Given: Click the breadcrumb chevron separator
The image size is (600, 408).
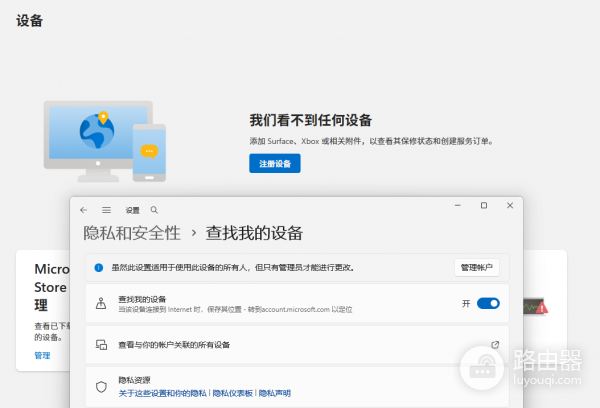Looking at the screenshot, I should (x=194, y=233).
